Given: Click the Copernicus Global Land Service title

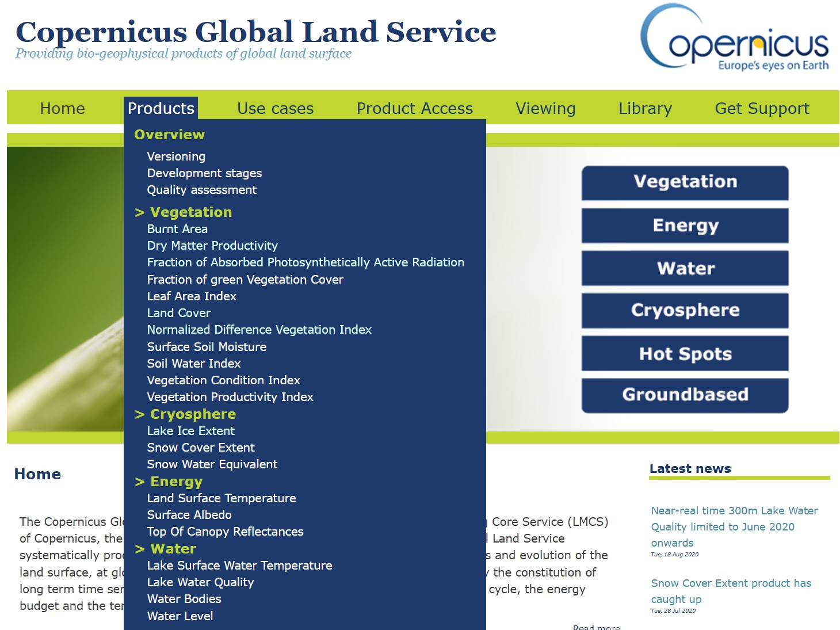Looking at the screenshot, I should point(256,32).
